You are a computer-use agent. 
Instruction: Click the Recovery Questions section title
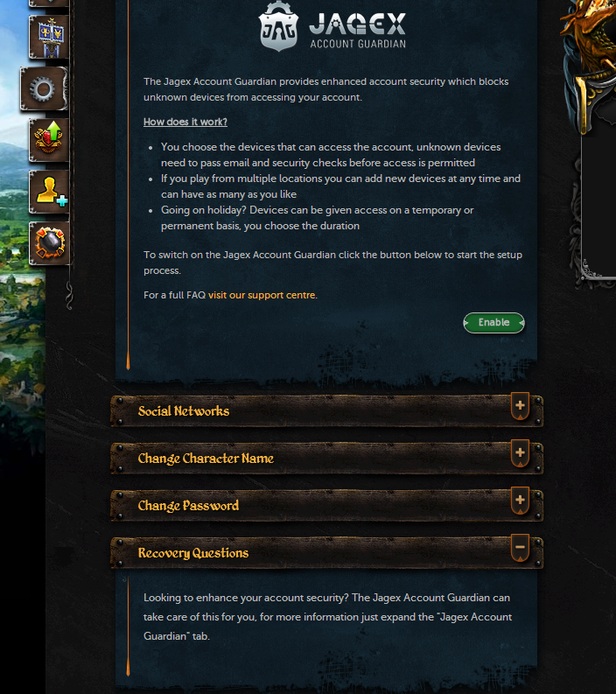pos(193,553)
